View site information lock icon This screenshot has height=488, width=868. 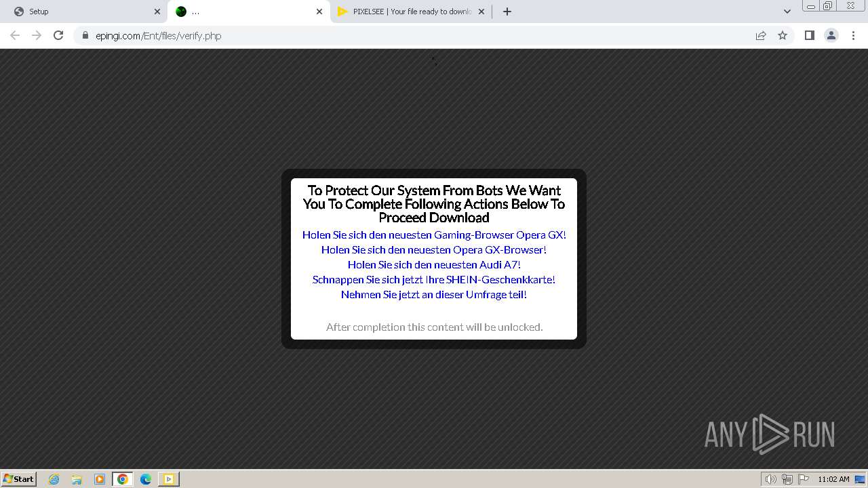coord(85,36)
